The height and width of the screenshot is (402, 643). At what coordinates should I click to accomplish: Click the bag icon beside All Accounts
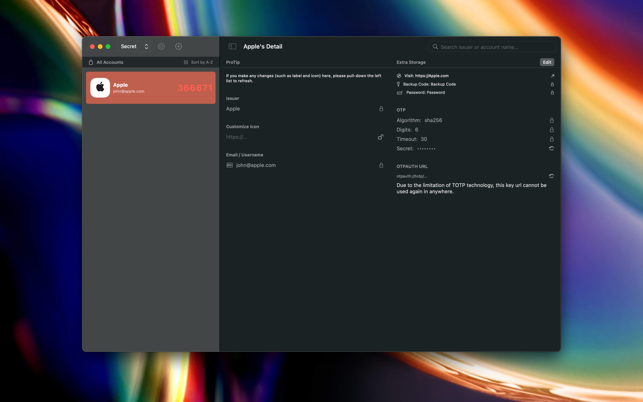91,62
